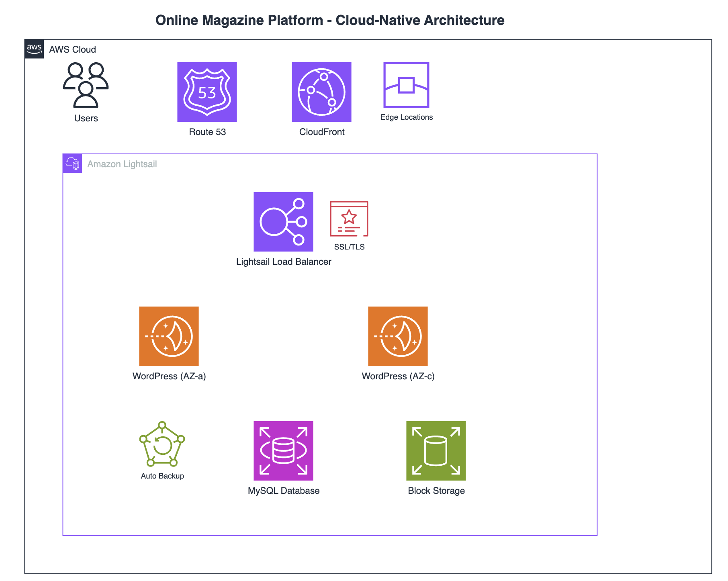Click the "Route 53" text label
Image resolution: width=728 pixels, height=581 pixels.
207,132
